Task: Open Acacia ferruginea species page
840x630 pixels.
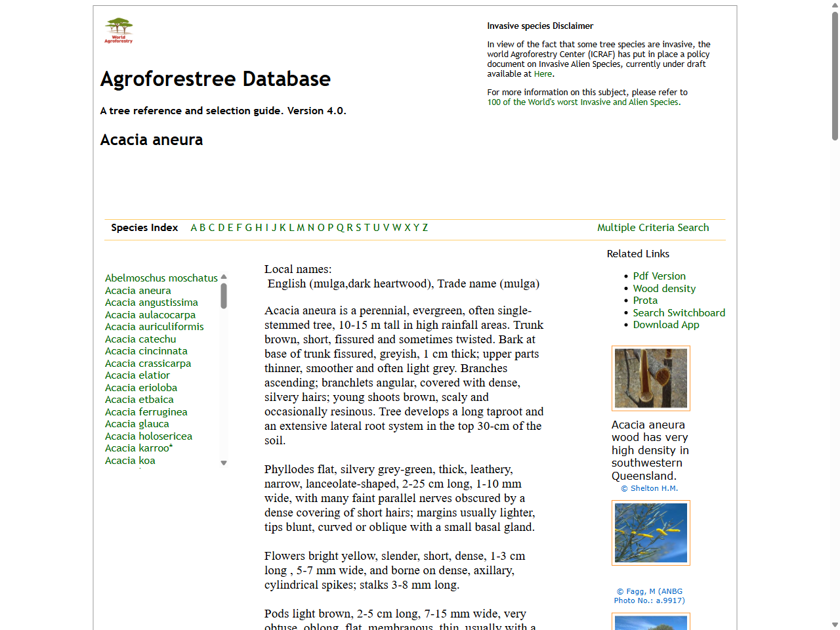Action: tap(146, 412)
